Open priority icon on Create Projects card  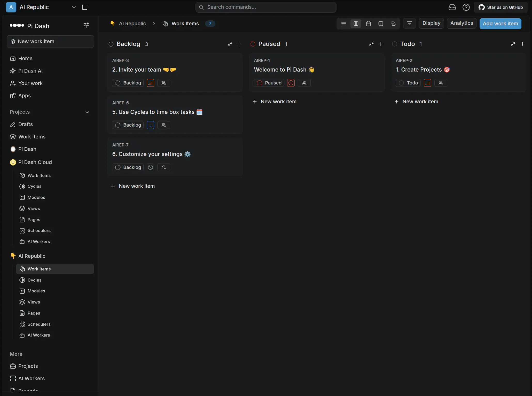click(x=427, y=83)
